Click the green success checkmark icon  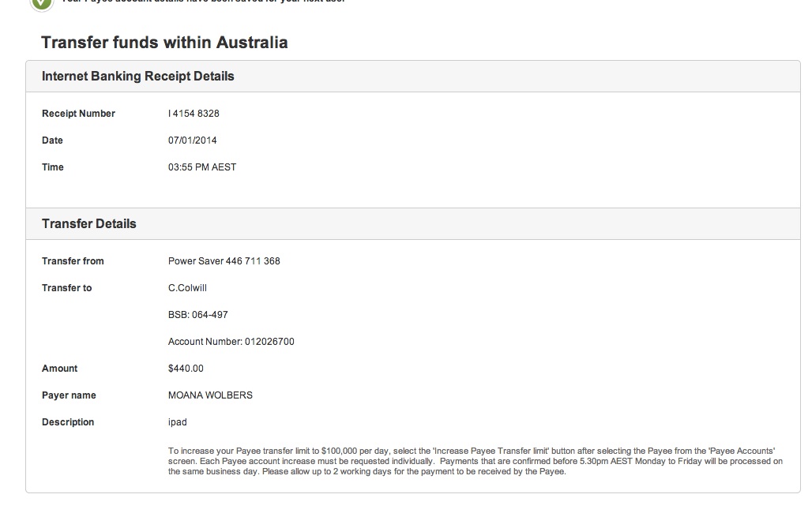pyautogui.click(x=42, y=4)
